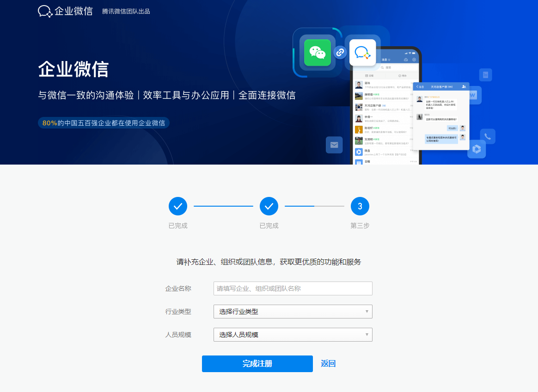Click the green WeChat app icon
Screen dimensions: 538x392
(318, 53)
